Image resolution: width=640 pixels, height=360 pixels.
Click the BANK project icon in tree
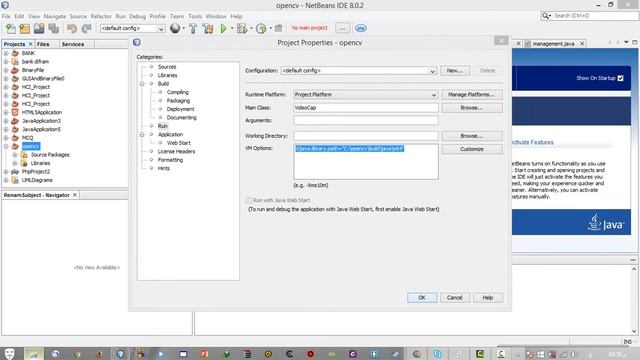(x=15, y=53)
